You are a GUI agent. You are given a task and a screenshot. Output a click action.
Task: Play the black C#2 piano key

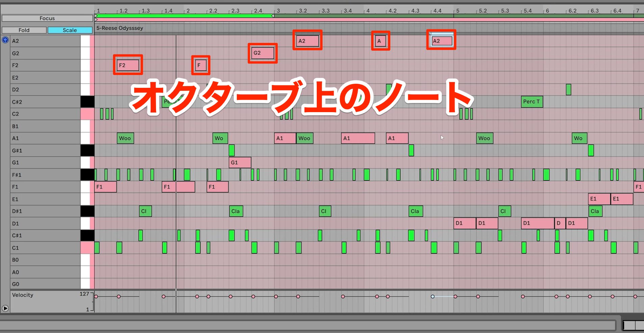(87, 102)
